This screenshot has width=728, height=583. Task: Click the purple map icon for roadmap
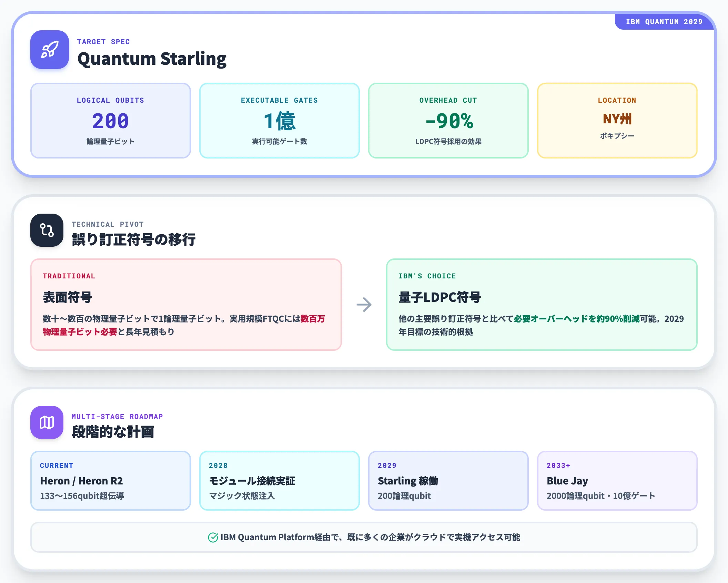(x=47, y=422)
